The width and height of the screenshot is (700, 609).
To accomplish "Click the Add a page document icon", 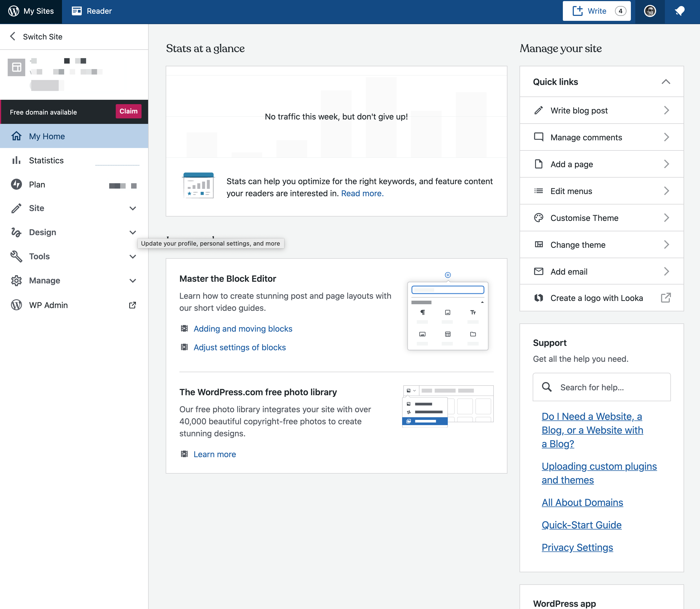I will click(x=538, y=164).
